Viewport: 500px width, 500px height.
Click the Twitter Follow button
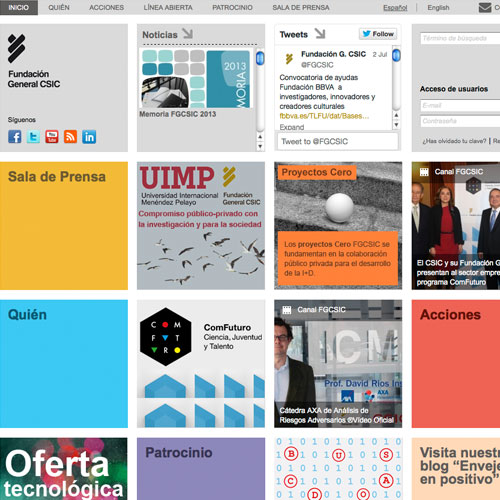tap(378, 34)
